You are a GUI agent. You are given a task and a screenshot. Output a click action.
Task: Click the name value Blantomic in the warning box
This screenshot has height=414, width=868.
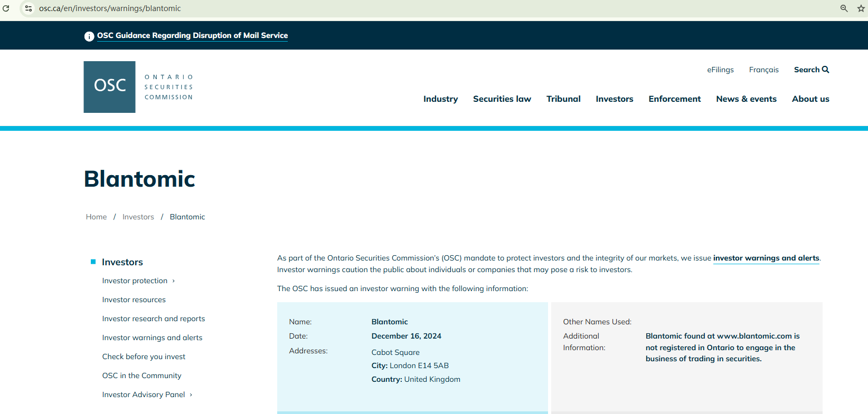coord(390,322)
